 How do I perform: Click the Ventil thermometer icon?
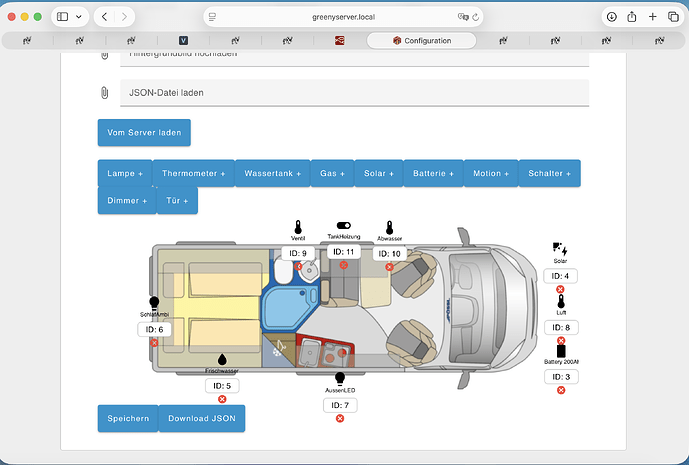point(297,226)
